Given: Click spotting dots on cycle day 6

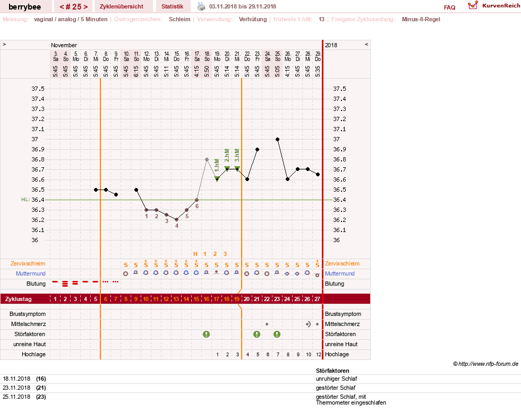Looking at the screenshot, I should click(105, 282).
